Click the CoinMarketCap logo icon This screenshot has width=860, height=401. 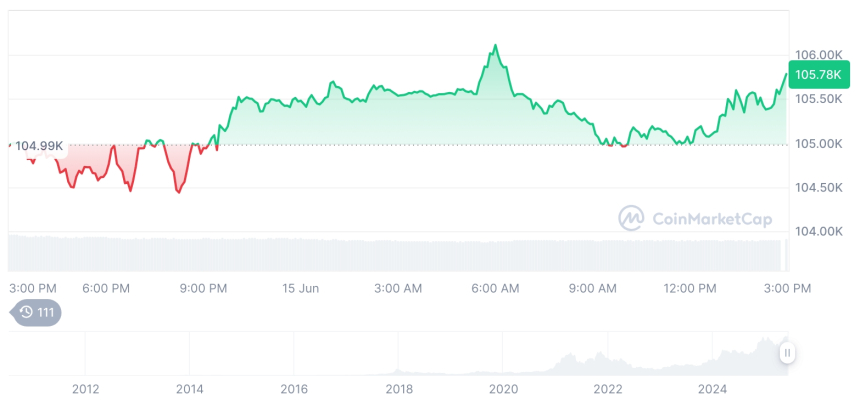(x=631, y=217)
